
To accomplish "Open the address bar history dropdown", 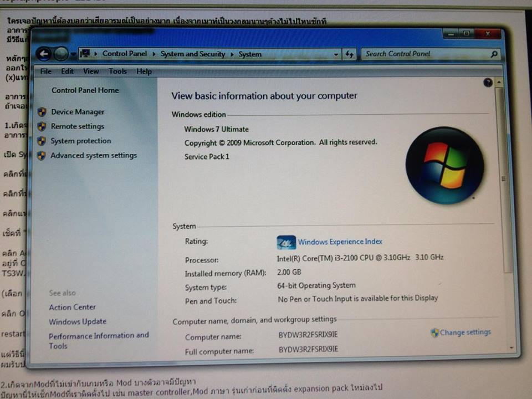I will click(x=336, y=54).
